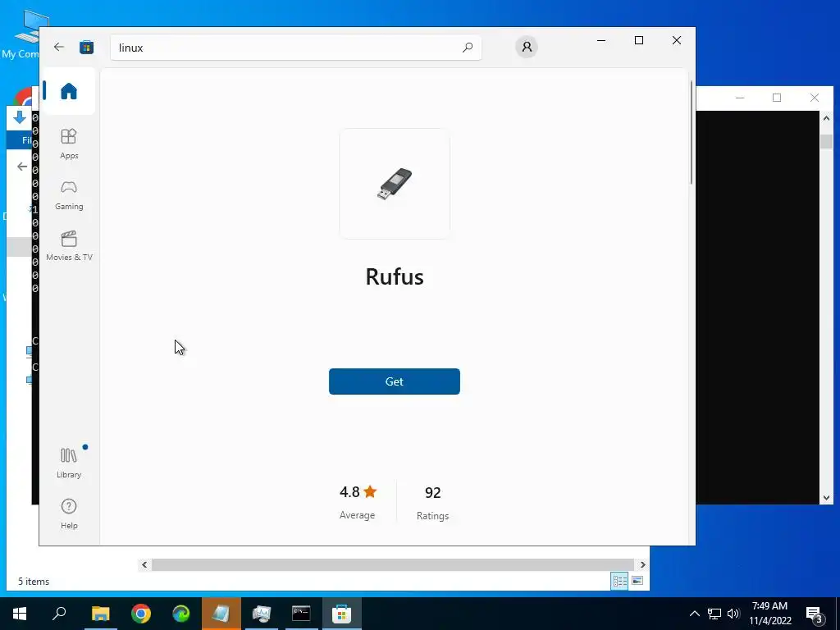Open the Library in Store sidebar
This screenshot has height=630, width=840.
[x=69, y=463]
